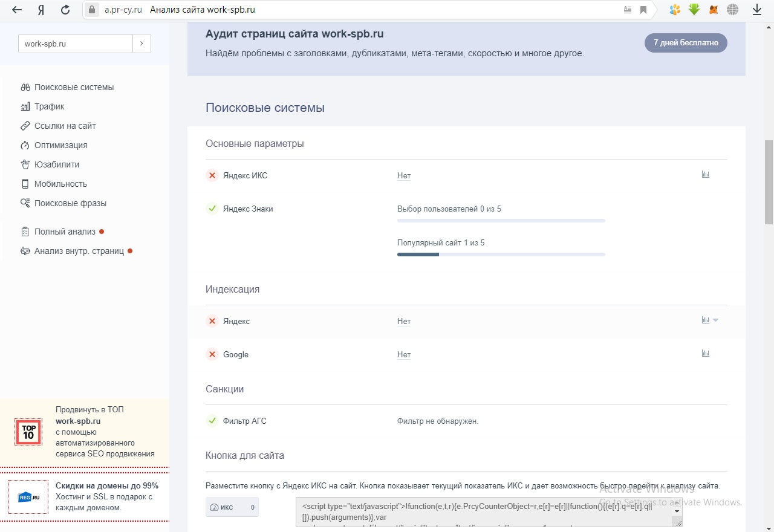Click the ИКС 0 site button preview
The width and height of the screenshot is (774, 532).
click(x=232, y=507)
